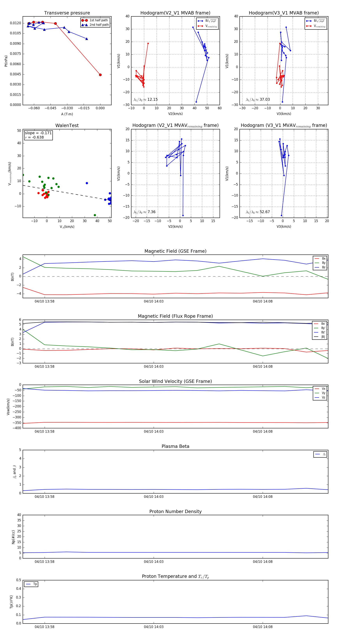
Task: Click '04/10 14:08' tick under Proton Temperature panel
Action: [x=262, y=627]
